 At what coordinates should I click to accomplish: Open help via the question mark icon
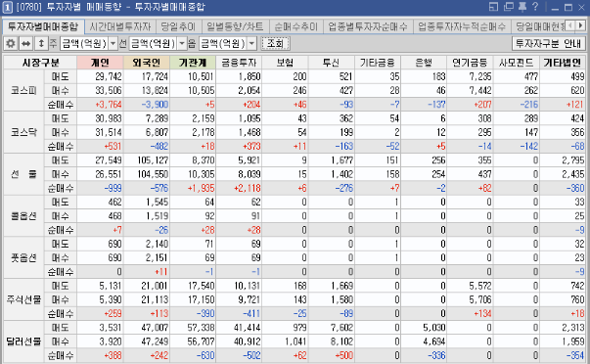click(535, 7)
